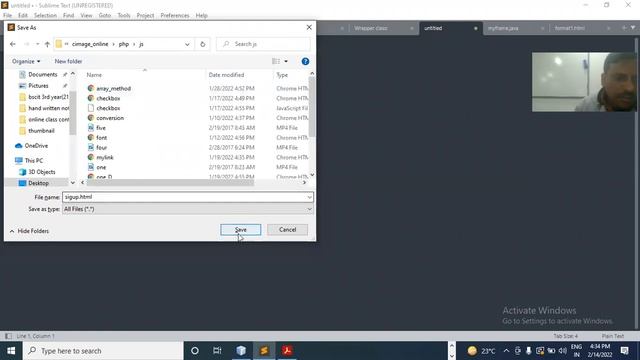
Task: Click New folder button
Action: (68, 61)
